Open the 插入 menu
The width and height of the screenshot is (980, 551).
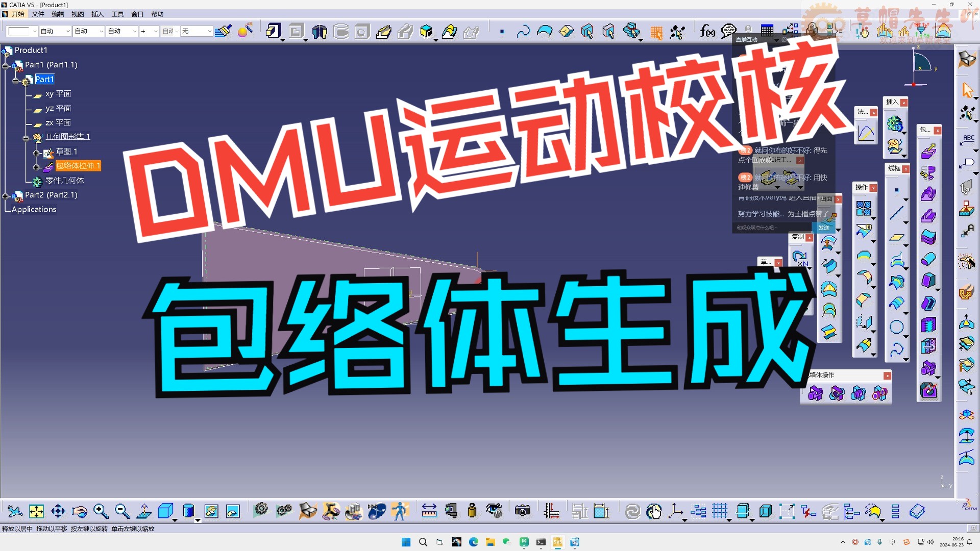tap(97, 14)
